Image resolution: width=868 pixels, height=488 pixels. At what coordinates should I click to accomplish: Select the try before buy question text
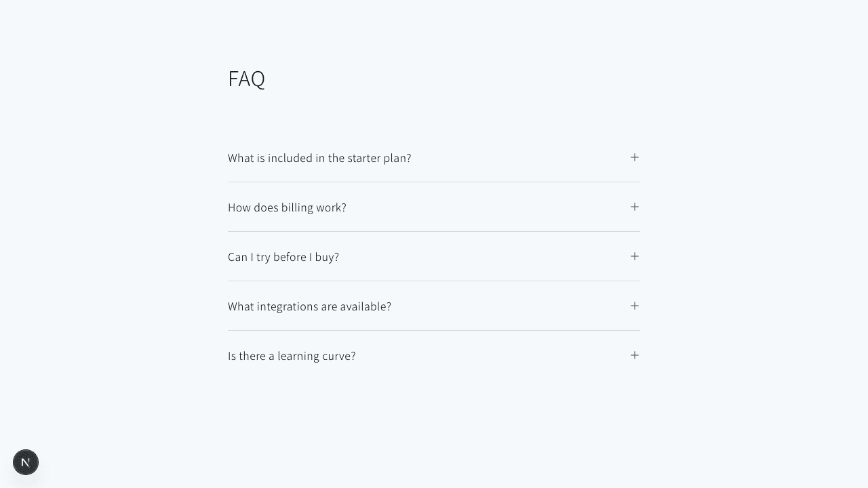click(283, 257)
